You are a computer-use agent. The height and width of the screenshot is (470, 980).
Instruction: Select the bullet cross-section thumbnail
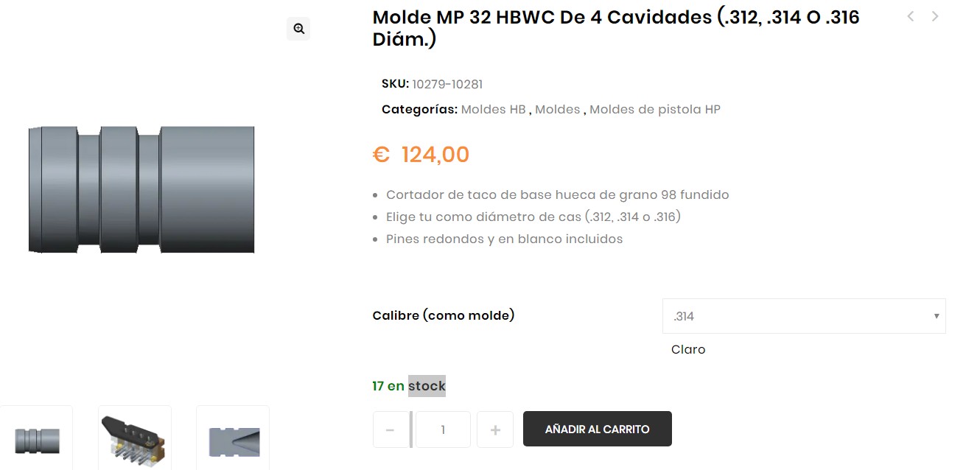point(233,440)
